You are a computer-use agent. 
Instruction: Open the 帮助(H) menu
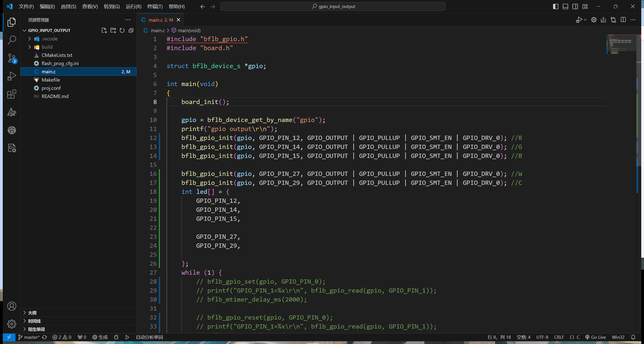[177, 6]
